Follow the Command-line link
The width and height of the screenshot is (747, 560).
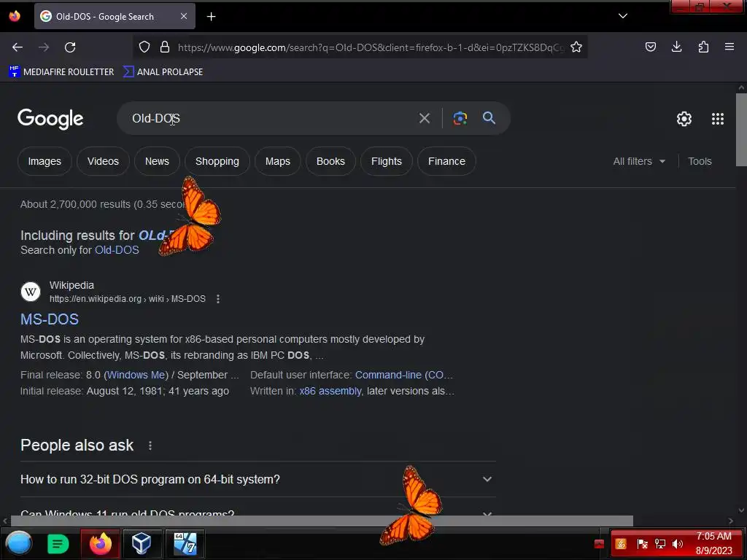pyautogui.click(x=403, y=375)
